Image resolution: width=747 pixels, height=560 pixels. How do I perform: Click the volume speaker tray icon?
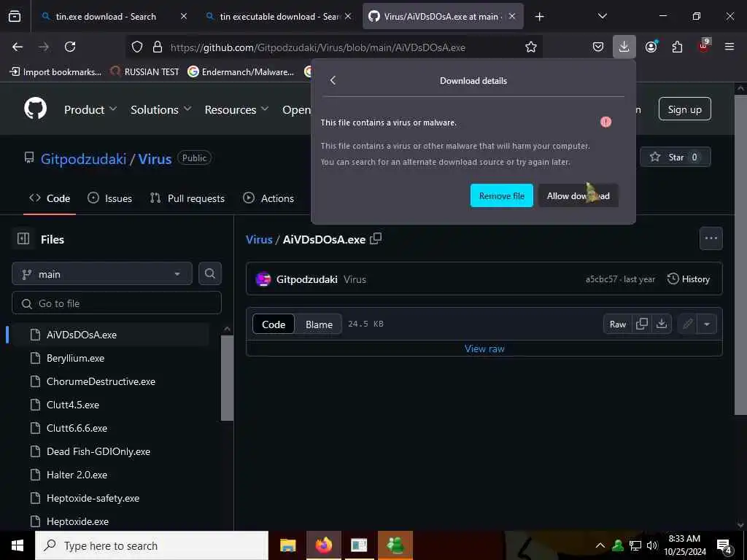pyautogui.click(x=651, y=545)
